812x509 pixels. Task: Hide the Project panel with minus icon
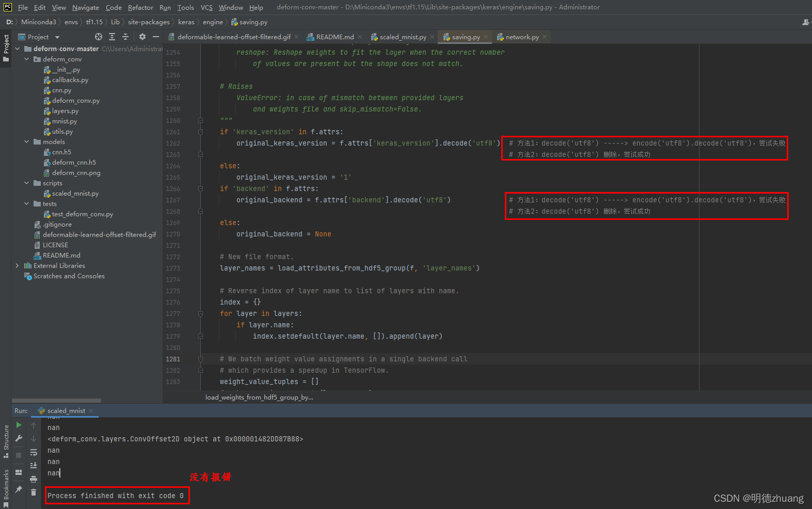click(x=156, y=37)
